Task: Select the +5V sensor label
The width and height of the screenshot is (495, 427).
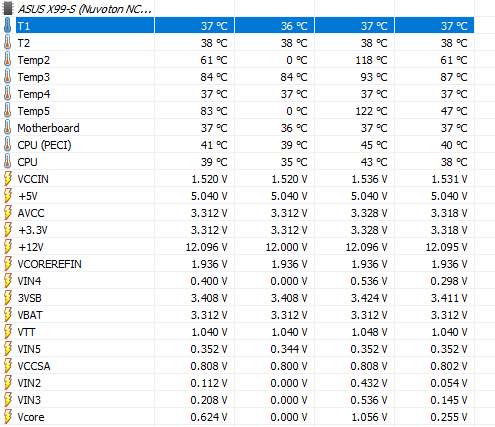Action: [28, 196]
